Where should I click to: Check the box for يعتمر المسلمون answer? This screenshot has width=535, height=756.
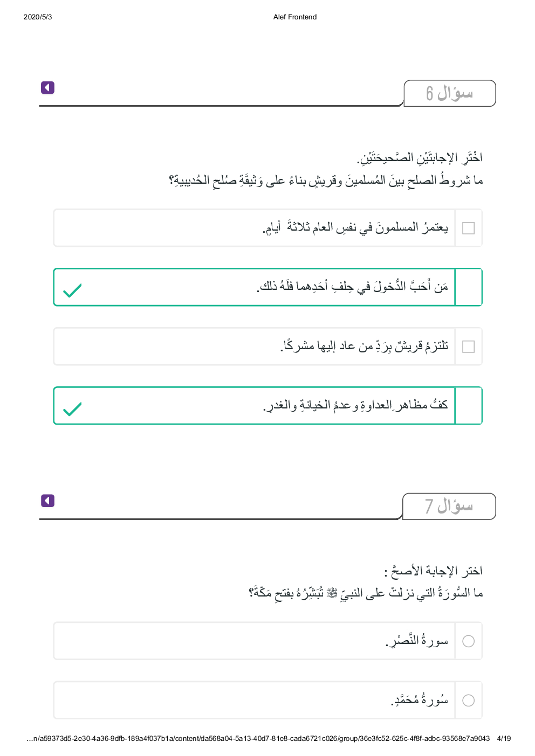[x=469, y=228]
